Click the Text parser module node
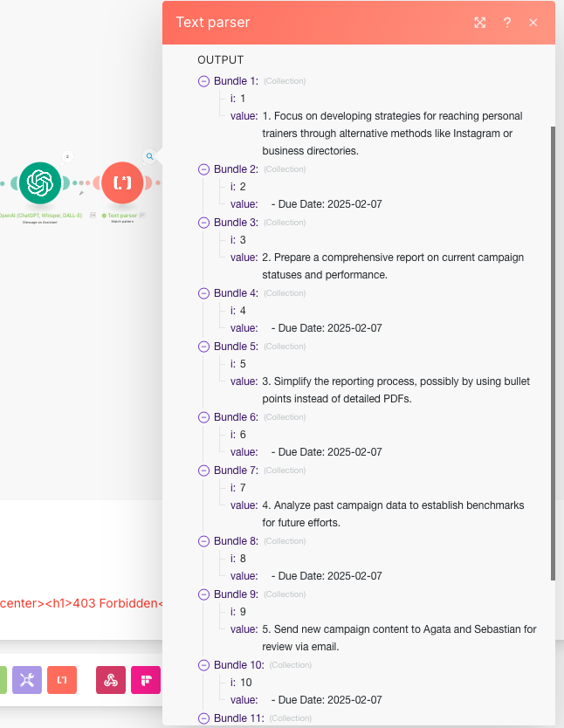Viewport: 564px width, 728px height. 123,182
